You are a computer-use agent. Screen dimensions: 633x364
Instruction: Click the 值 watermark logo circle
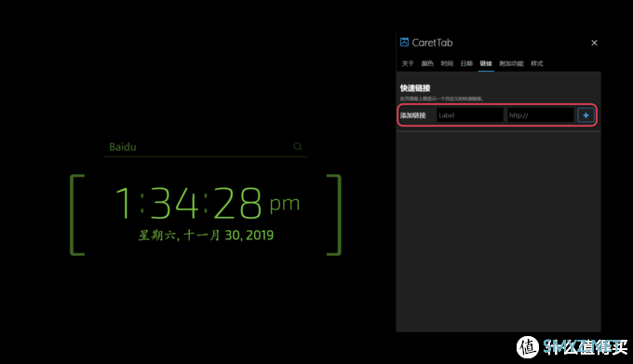tap(527, 347)
